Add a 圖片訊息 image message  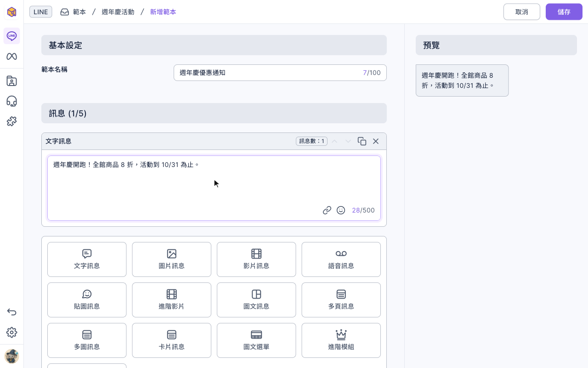pyautogui.click(x=171, y=259)
